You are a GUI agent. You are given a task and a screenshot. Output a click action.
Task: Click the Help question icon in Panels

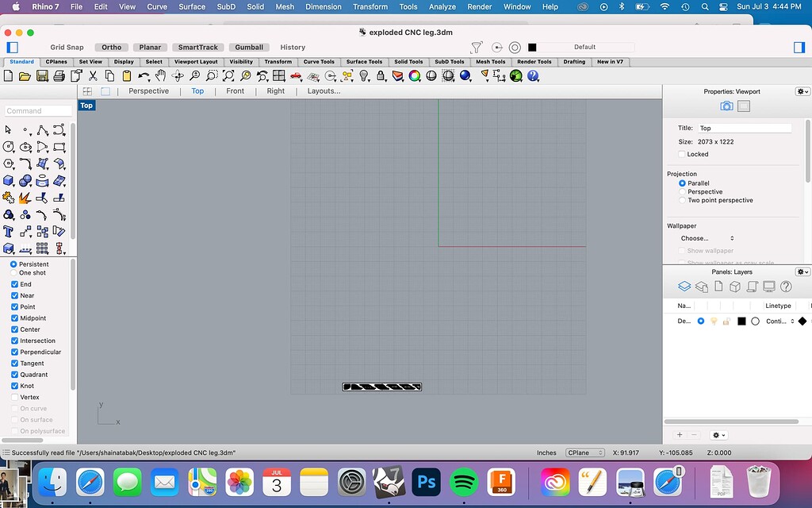[786, 287]
